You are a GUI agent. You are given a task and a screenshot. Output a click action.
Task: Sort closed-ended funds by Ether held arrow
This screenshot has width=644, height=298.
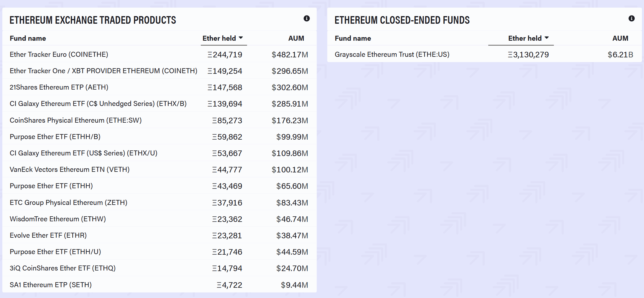(547, 38)
